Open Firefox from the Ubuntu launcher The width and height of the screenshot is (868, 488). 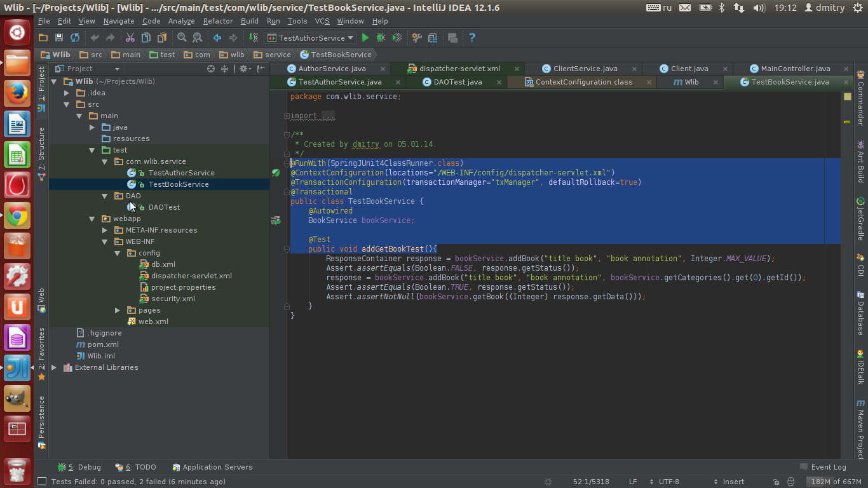[17, 94]
